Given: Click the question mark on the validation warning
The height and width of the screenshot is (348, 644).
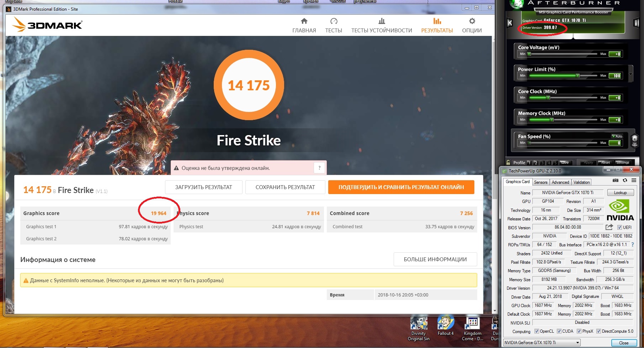Looking at the screenshot, I should tap(319, 168).
